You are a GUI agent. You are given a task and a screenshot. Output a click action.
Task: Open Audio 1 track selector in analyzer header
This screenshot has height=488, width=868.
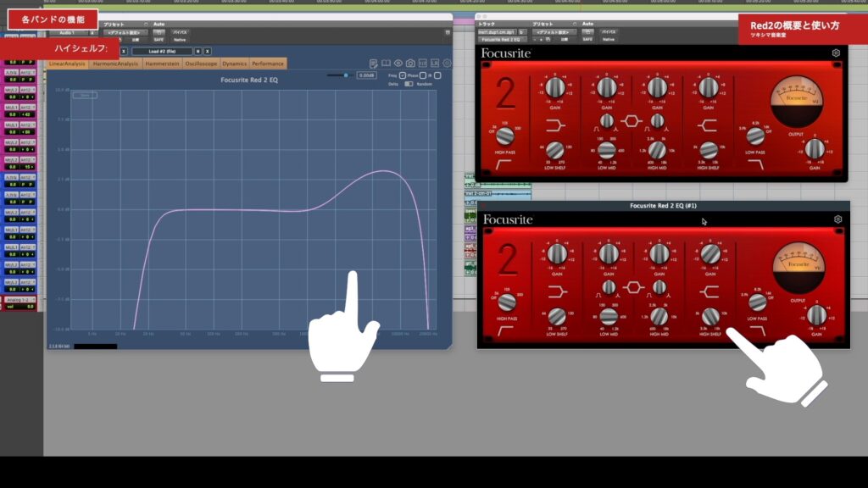click(x=67, y=33)
